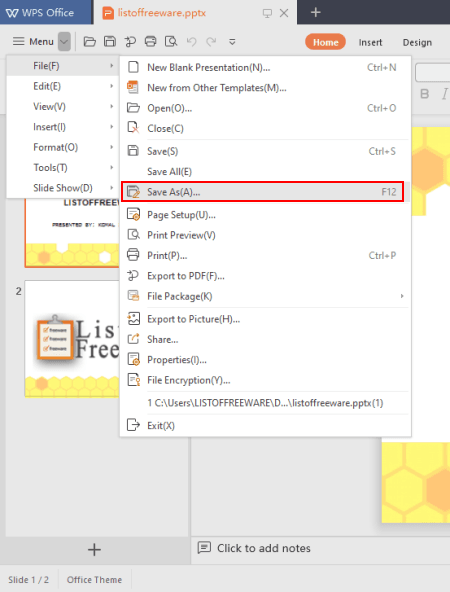Switch to the Design ribbon tab

coord(417,42)
